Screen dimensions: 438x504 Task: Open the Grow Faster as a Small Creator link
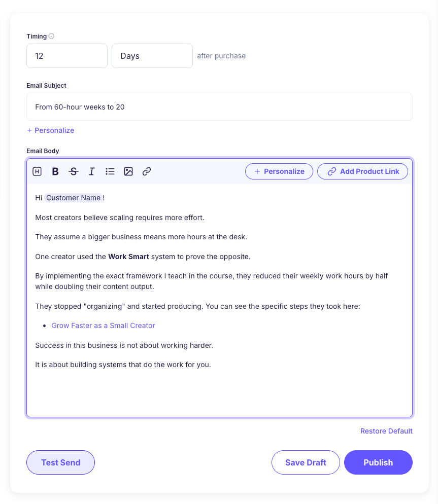pos(103,325)
